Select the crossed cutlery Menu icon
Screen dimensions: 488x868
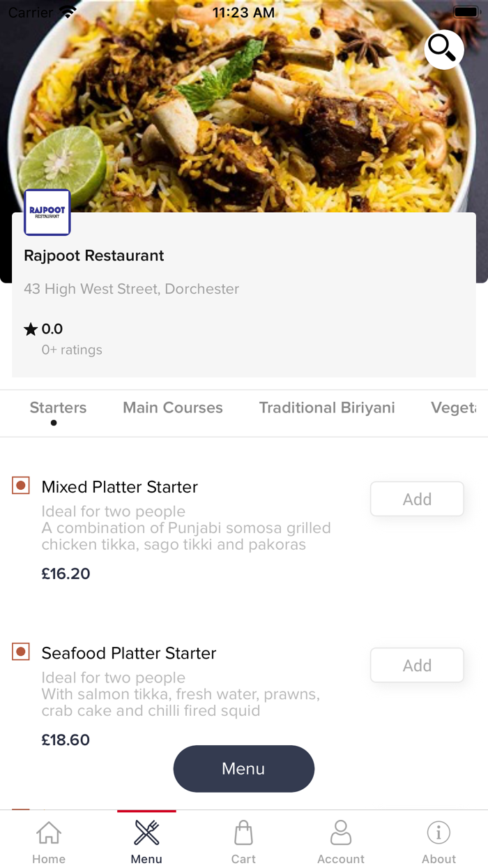point(146,833)
